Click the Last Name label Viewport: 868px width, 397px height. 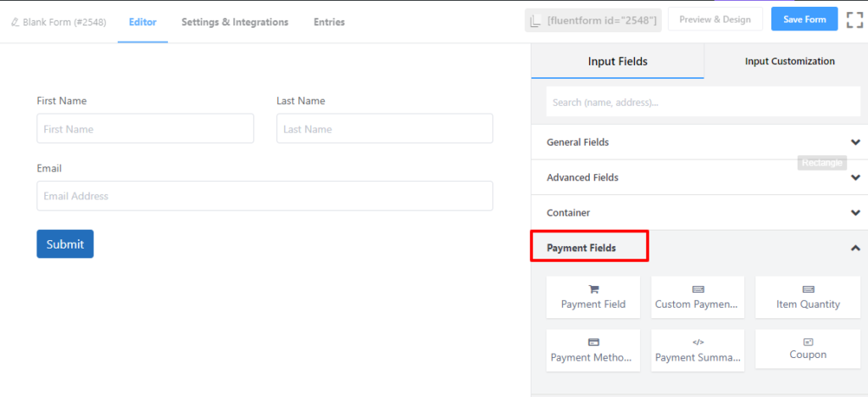pos(301,101)
